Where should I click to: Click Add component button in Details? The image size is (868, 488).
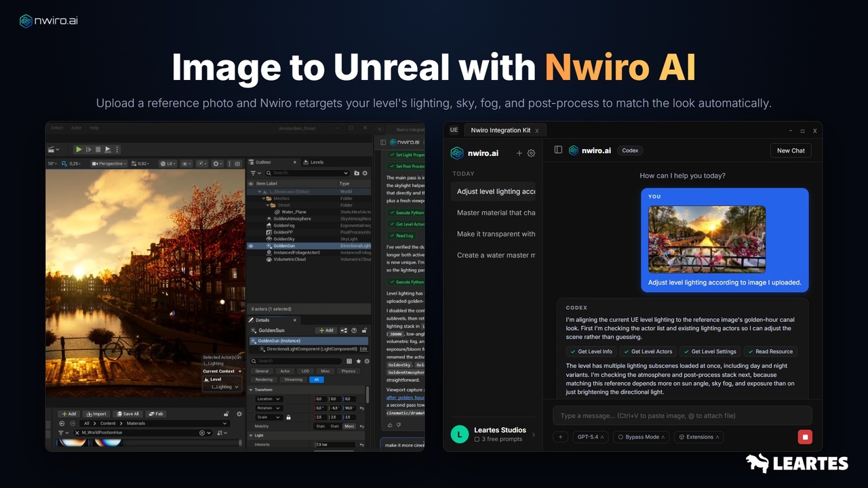click(326, 330)
